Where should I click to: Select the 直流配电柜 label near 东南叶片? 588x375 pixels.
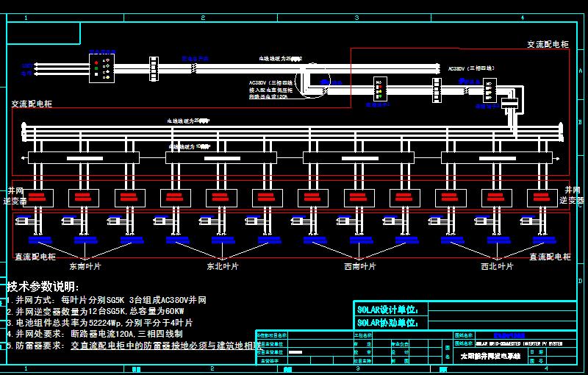pyautogui.click(x=35, y=257)
